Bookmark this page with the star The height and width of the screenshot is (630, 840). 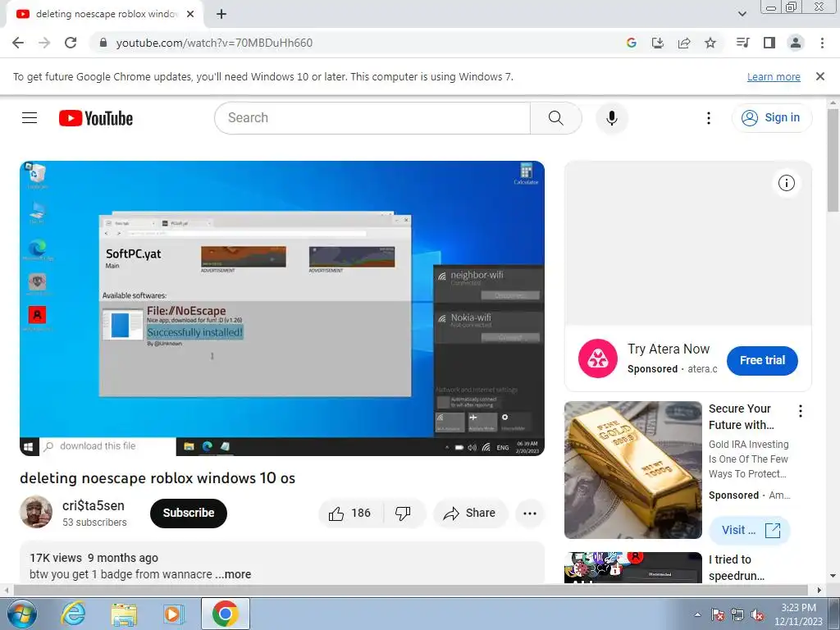(x=710, y=43)
